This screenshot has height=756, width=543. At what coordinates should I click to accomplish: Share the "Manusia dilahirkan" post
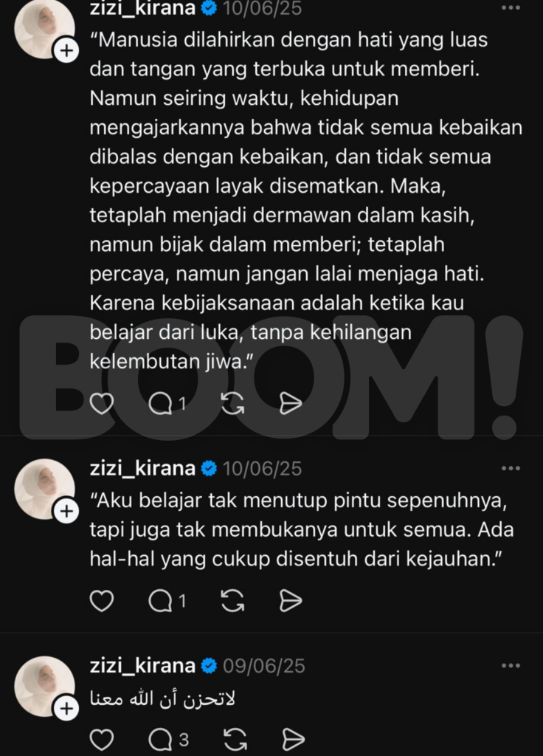(291, 403)
